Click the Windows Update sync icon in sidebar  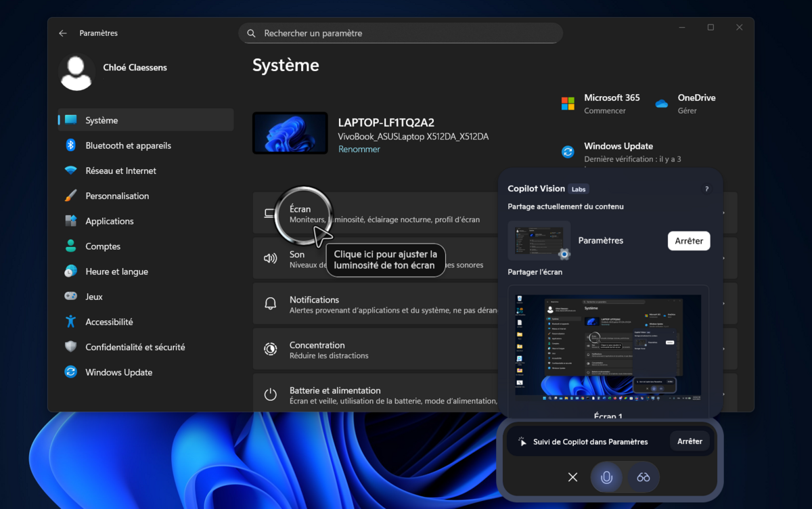click(70, 372)
